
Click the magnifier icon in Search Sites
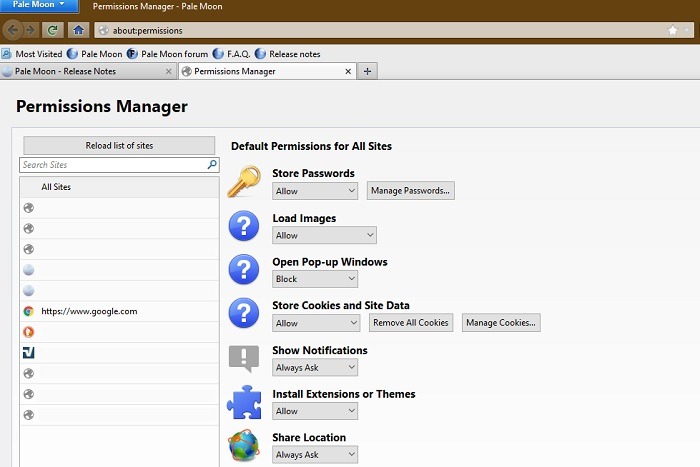(x=212, y=165)
